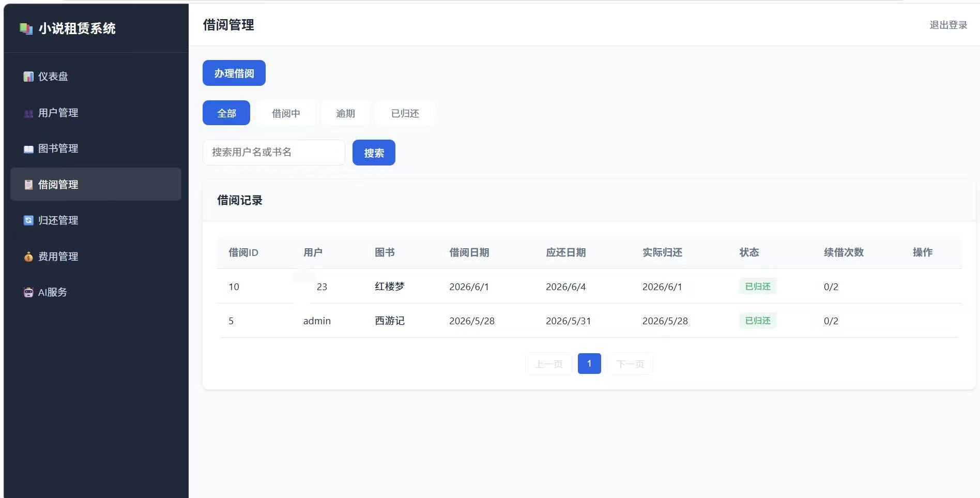Click the 费用管理 money-bag icon
Viewport: 980px width, 498px height.
[28, 256]
